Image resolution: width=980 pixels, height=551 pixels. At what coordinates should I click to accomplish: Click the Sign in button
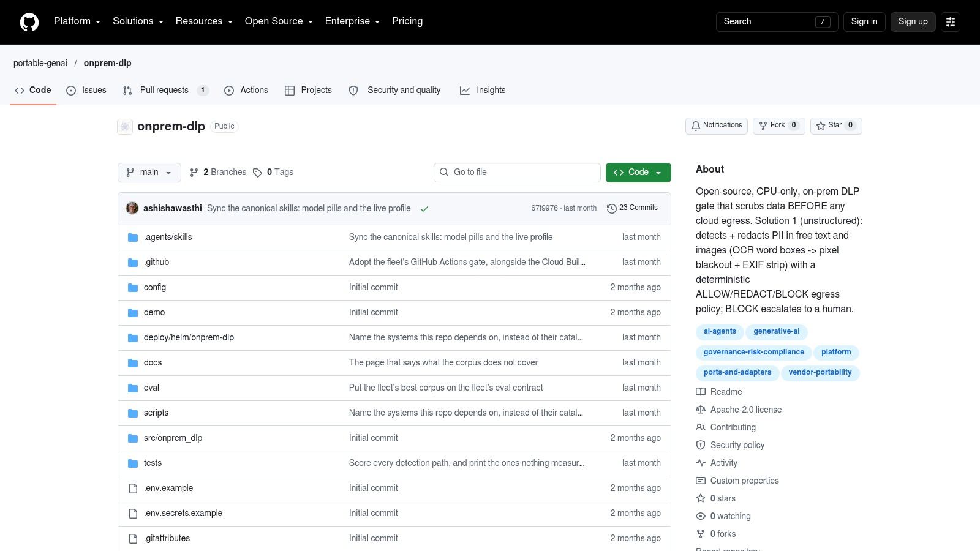coord(864,22)
